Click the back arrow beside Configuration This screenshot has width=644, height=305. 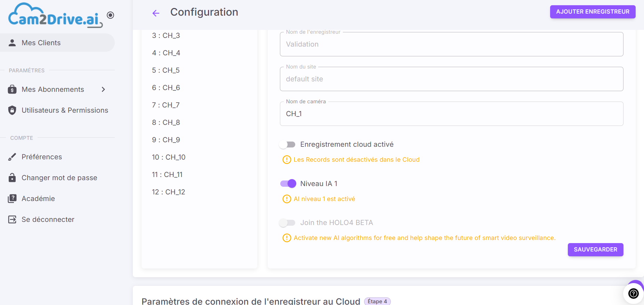[x=156, y=13]
